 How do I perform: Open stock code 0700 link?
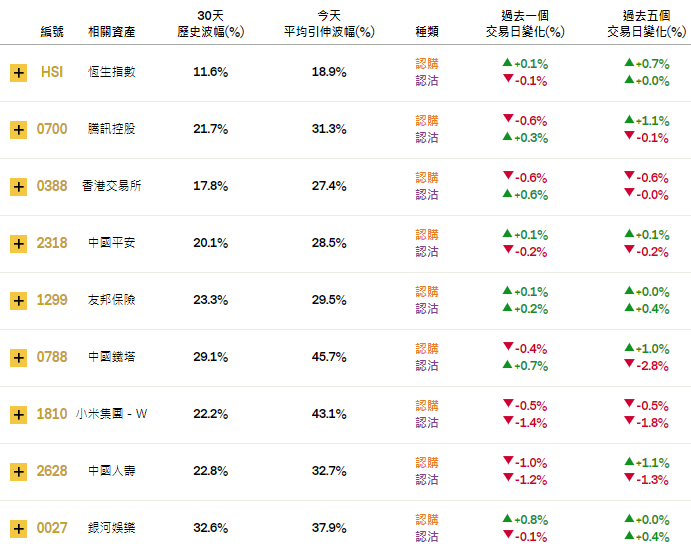point(51,129)
